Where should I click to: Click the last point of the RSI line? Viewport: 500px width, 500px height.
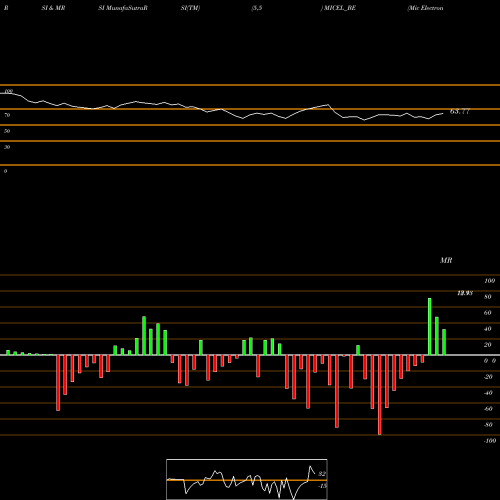click(x=443, y=114)
